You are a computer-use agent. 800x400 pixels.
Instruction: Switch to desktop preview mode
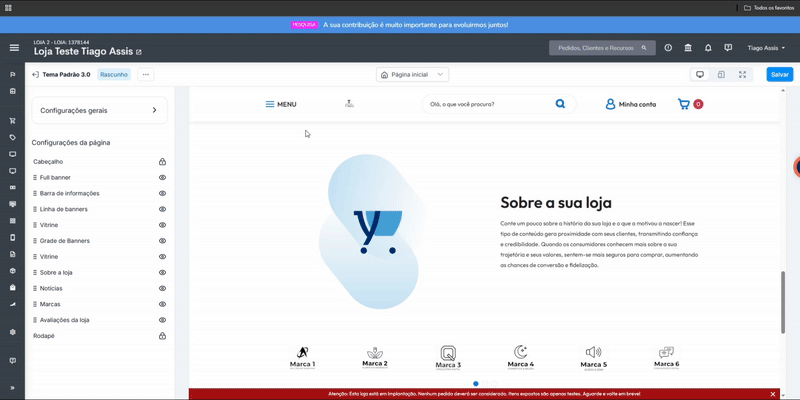(700, 74)
